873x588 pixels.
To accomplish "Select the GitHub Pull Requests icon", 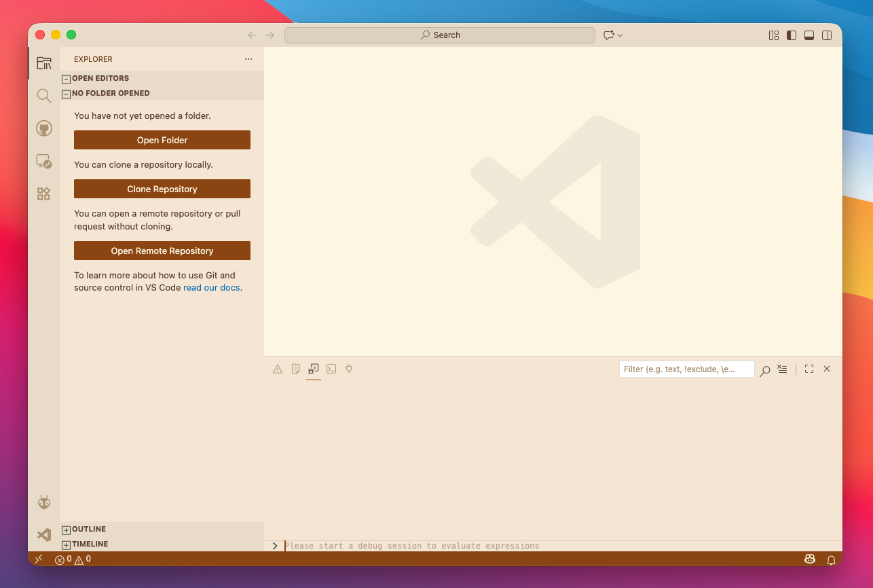I will click(43, 128).
